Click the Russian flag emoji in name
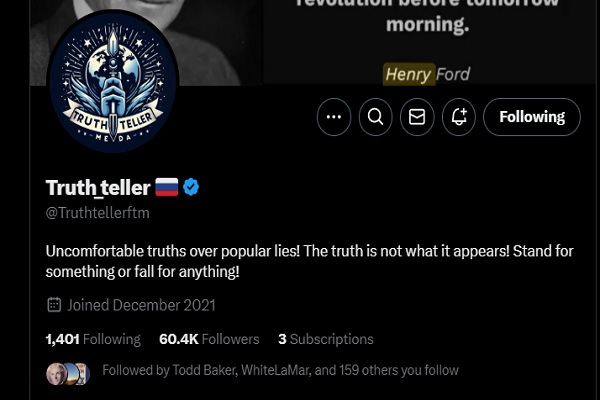The width and height of the screenshot is (600, 400). 166,187
